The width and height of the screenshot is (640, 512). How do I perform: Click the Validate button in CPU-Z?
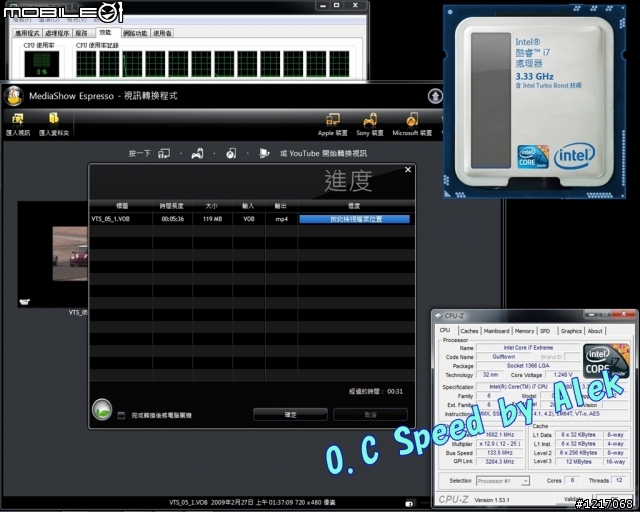(573, 499)
